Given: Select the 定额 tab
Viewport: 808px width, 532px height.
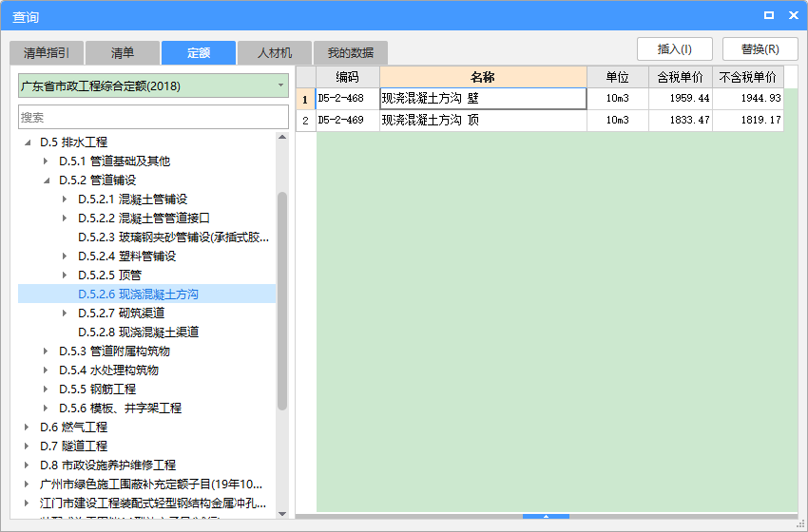Looking at the screenshot, I should (199, 52).
